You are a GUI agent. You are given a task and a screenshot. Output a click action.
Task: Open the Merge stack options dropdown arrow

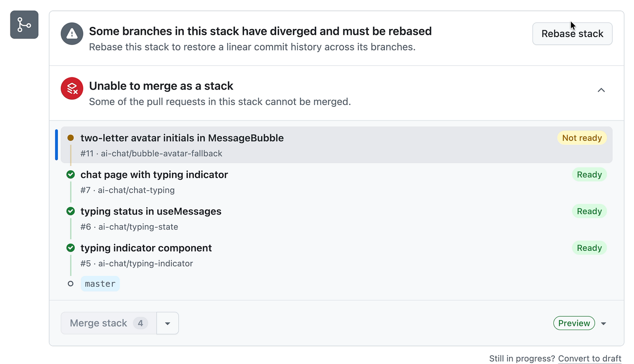coord(168,323)
